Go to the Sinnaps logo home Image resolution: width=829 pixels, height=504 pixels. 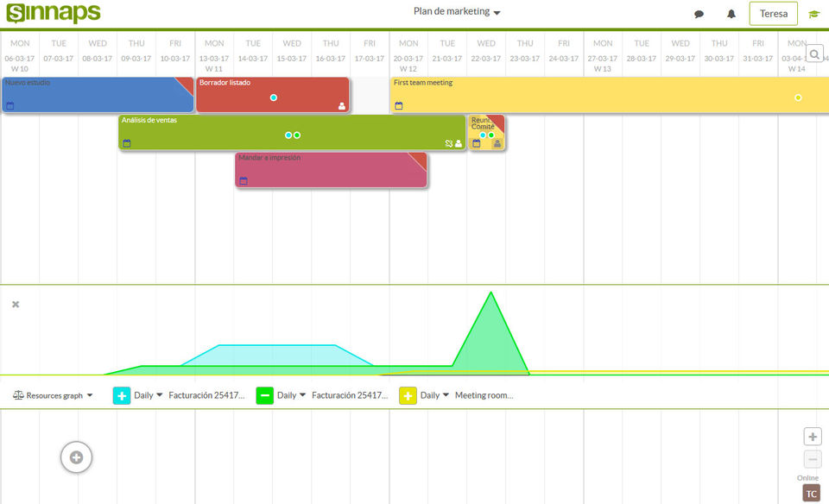click(x=54, y=13)
